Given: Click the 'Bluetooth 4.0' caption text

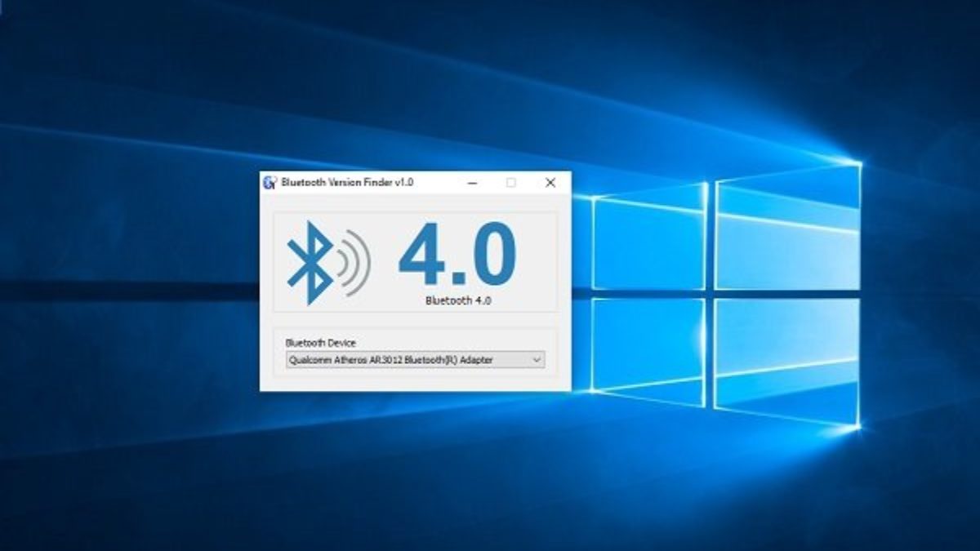Looking at the screenshot, I should [x=458, y=300].
